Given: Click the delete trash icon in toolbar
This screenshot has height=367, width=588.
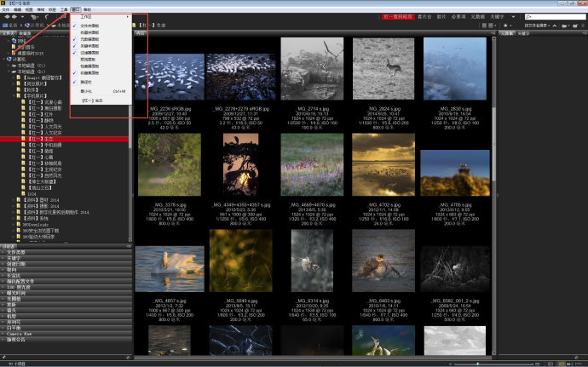Looking at the screenshot, I should click(583, 26).
